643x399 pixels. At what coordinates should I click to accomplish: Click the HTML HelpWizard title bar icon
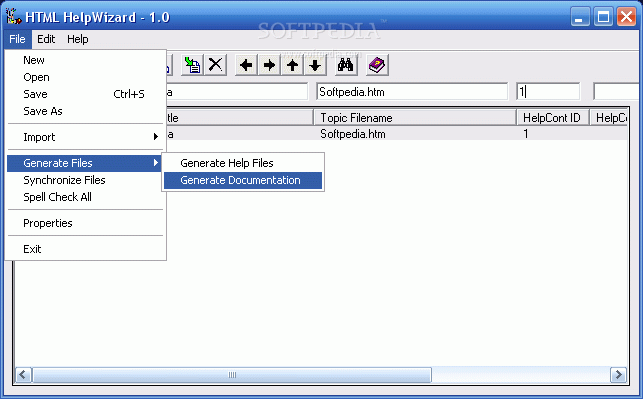coord(13,16)
